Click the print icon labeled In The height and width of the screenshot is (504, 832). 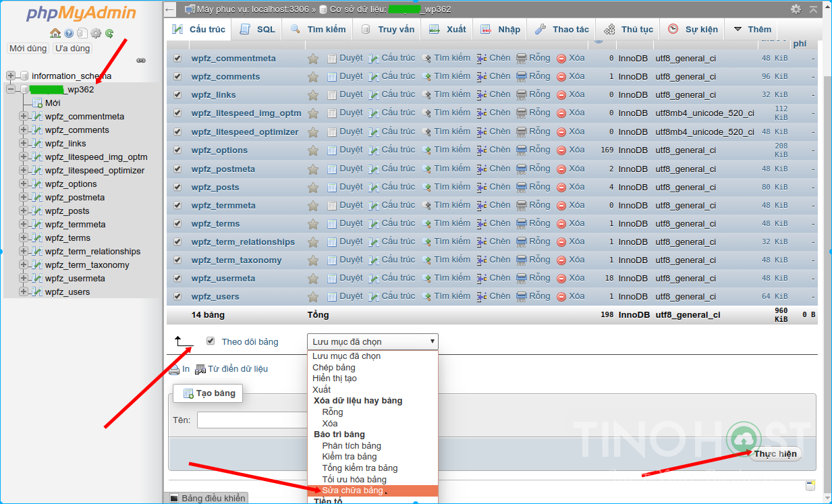pyautogui.click(x=179, y=369)
